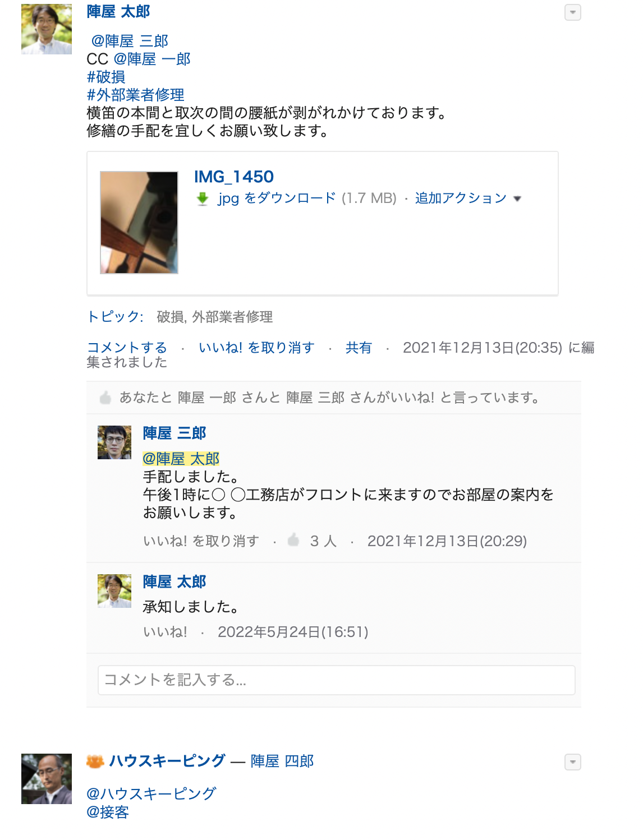Open top post's dropdown arrow menu
643x840 pixels.
pyautogui.click(x=573, y=12)
